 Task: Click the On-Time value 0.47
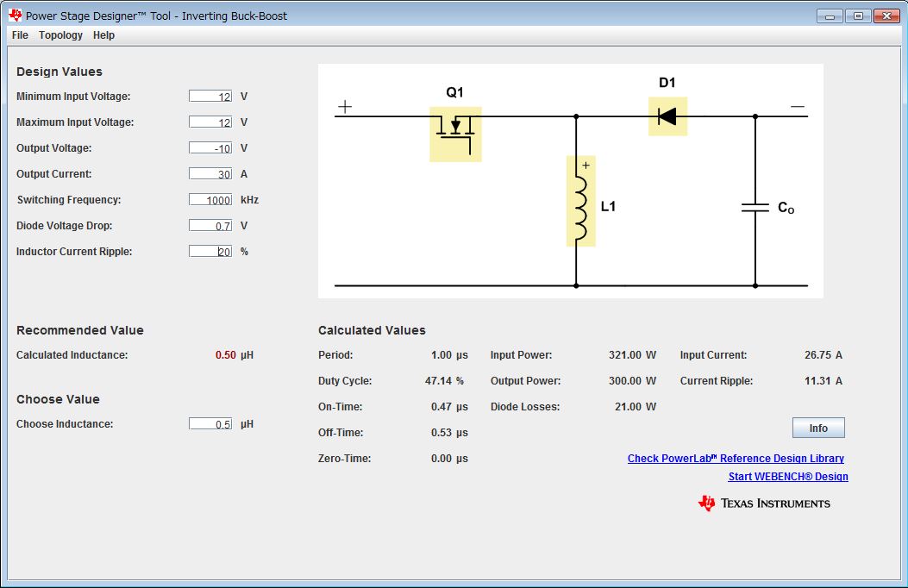441,407
